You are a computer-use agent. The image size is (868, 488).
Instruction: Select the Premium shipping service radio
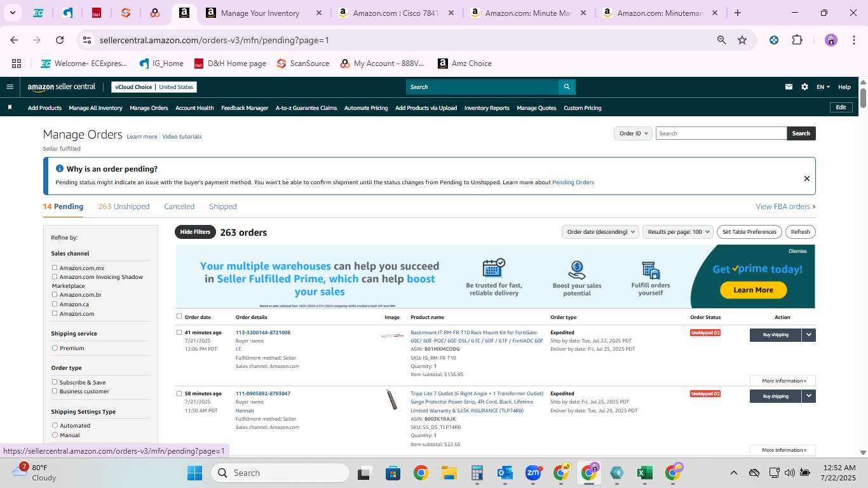point(55,348)
